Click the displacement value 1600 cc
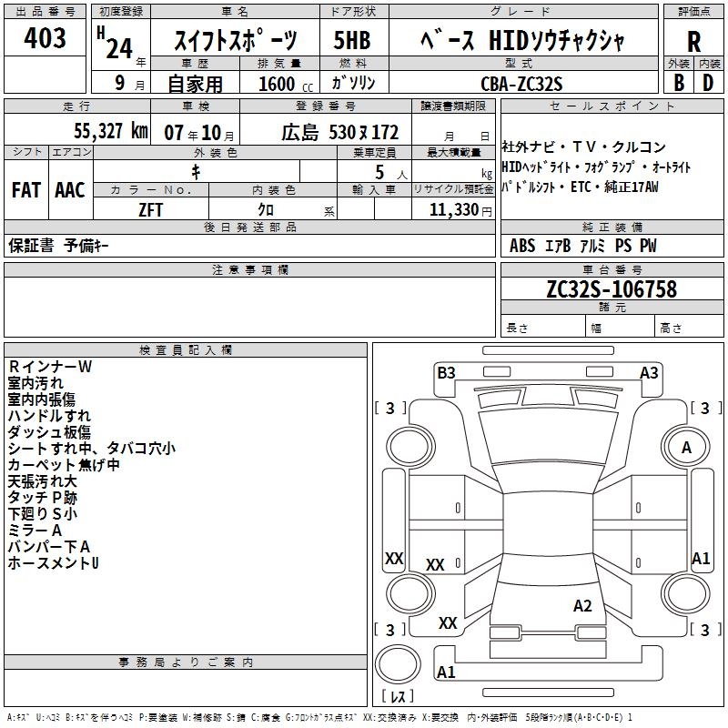 coord(286,85)
